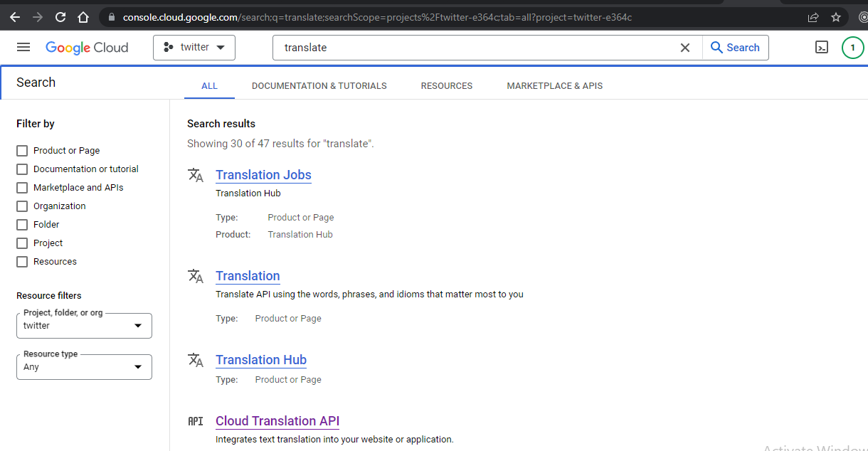Click translate icon beside Translation Hub
Screen dimensions: 868x451
(x=196, y=360)
